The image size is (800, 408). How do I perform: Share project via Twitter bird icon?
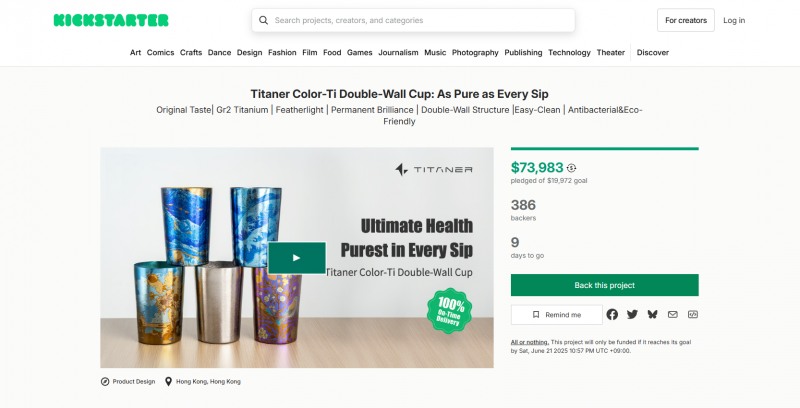point(632,315)
